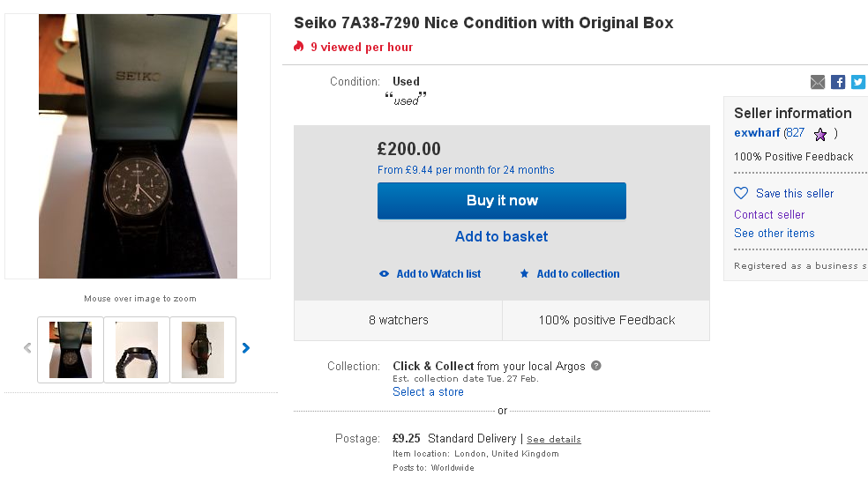Select second thumbnail showing watch strap
868x483 pixels.
pos(137,350)
